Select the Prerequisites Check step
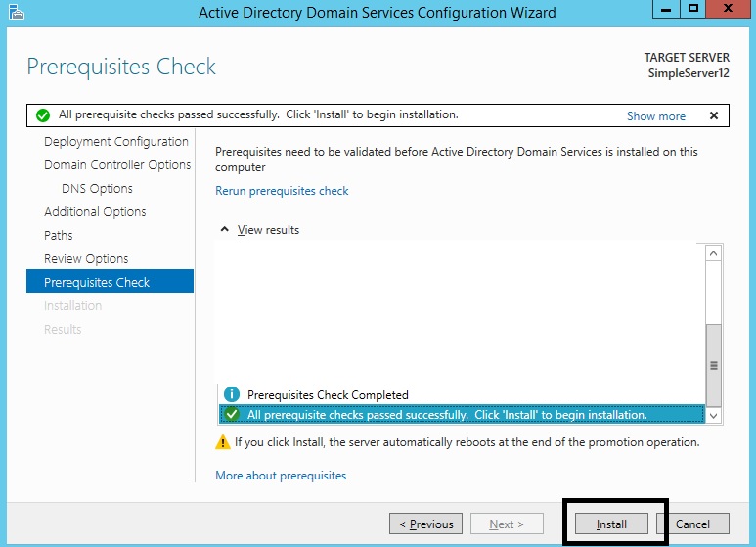Screen dimensions: 756x547 [110, 281]
